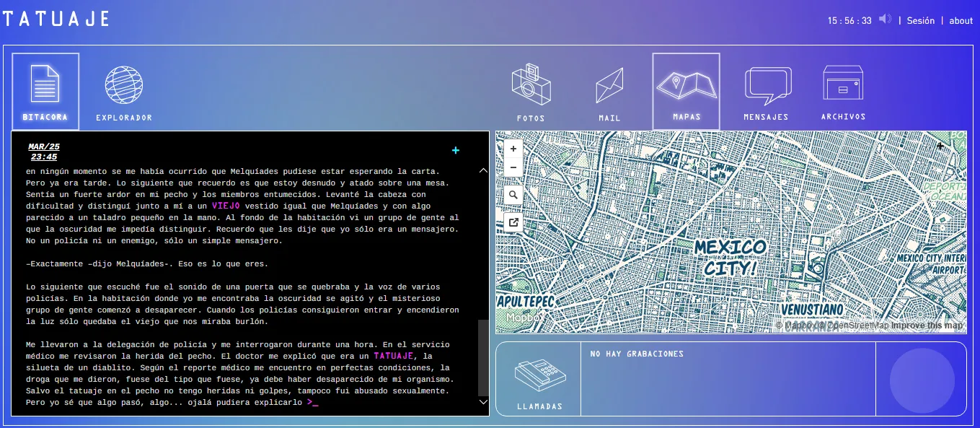Screen dimensions: 980x428
Task: Open the Sesión menu item
Action: coord(920,21)
